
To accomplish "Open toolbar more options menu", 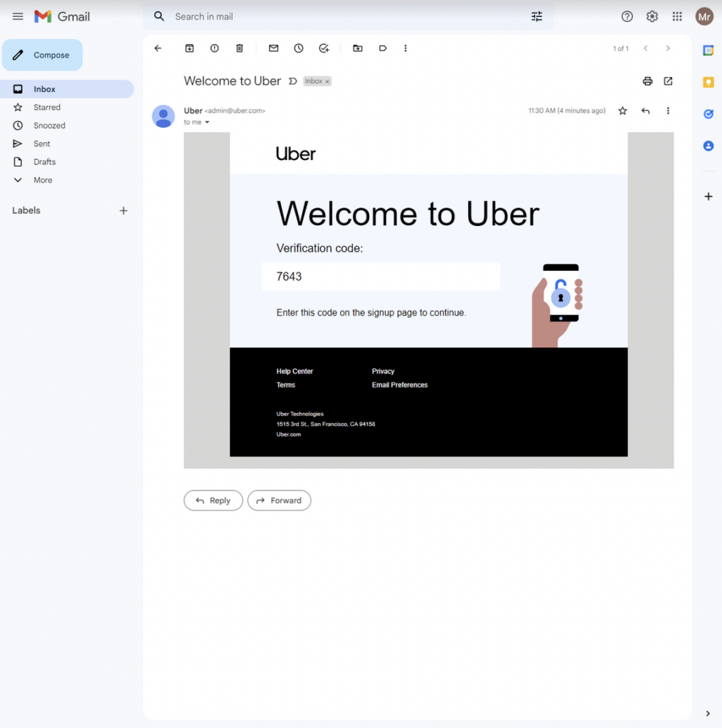I will click(405, 48).
